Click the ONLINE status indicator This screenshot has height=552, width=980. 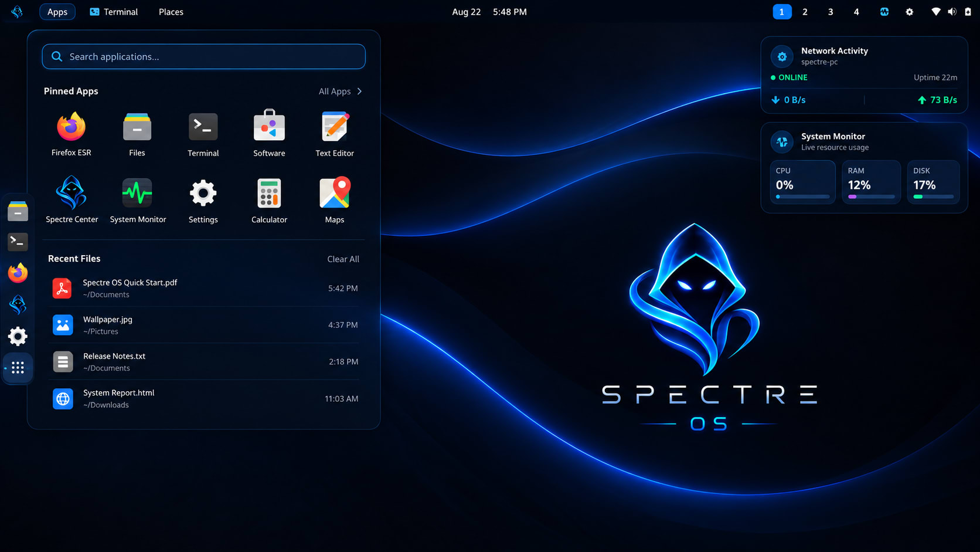789,77
